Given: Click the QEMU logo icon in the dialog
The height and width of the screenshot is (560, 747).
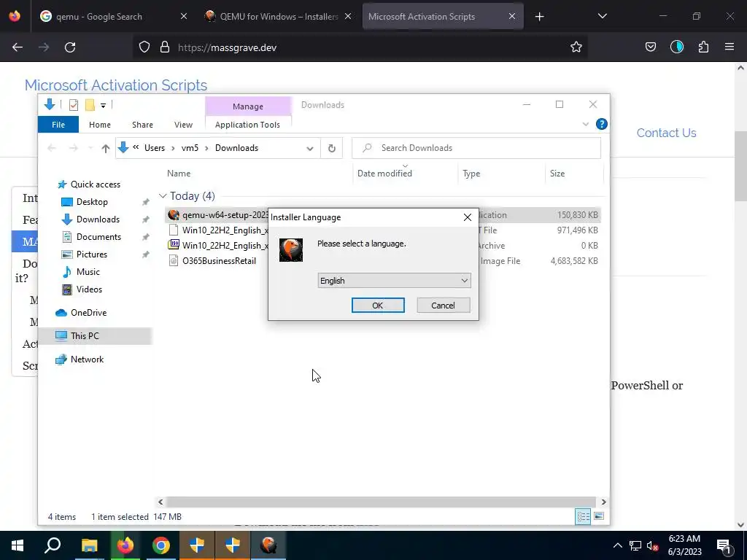Looking at the screenshot, I should point(291,250).
